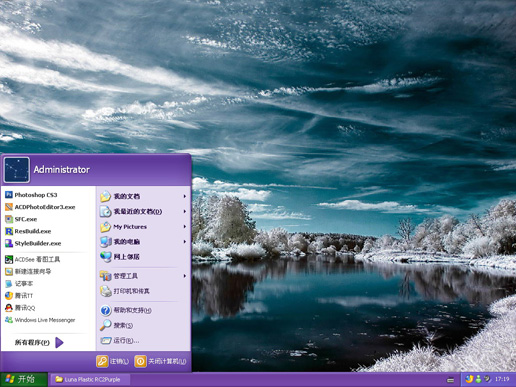
Task: Open 网上邻居 network icon
Action: (105, 257)
